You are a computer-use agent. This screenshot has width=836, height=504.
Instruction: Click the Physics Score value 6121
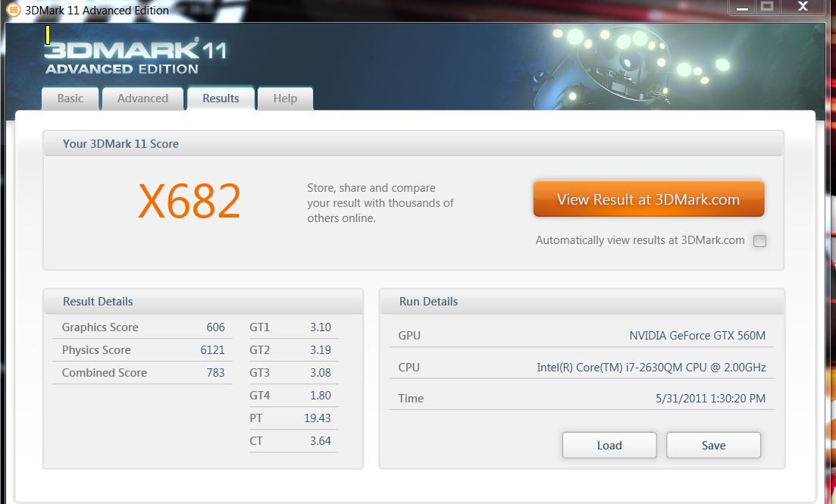pyautogui.click(x=212, y=350)
